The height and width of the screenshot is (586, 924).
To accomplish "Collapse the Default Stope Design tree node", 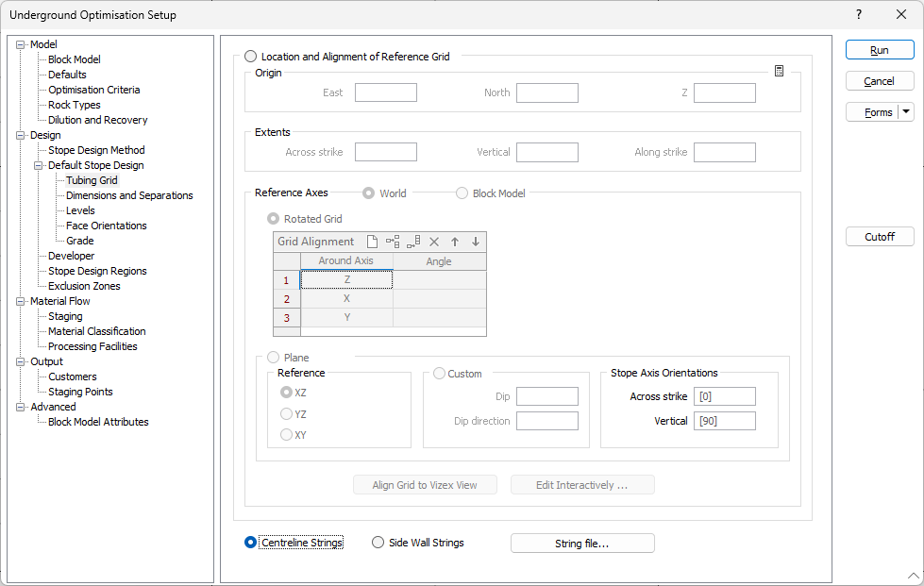I will click(39, 165).
